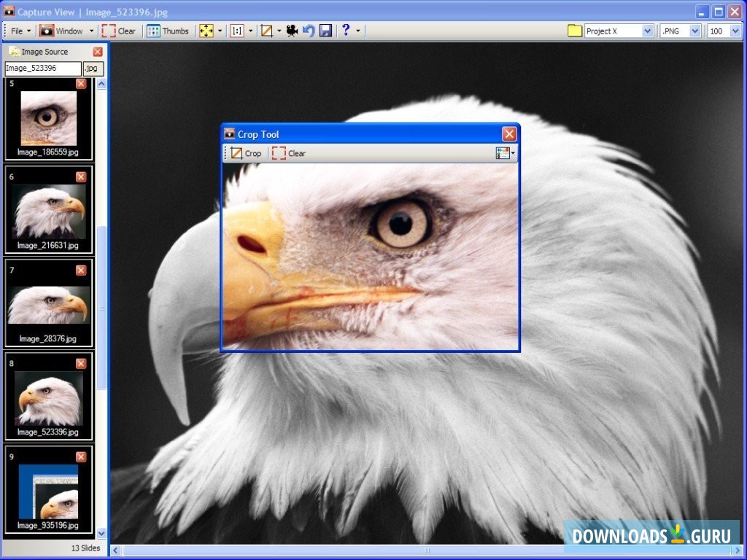The width and height of the screenshot is (747, 560).
Task: Expand the crop tool dropdown arrow
Action: [279, 31]
